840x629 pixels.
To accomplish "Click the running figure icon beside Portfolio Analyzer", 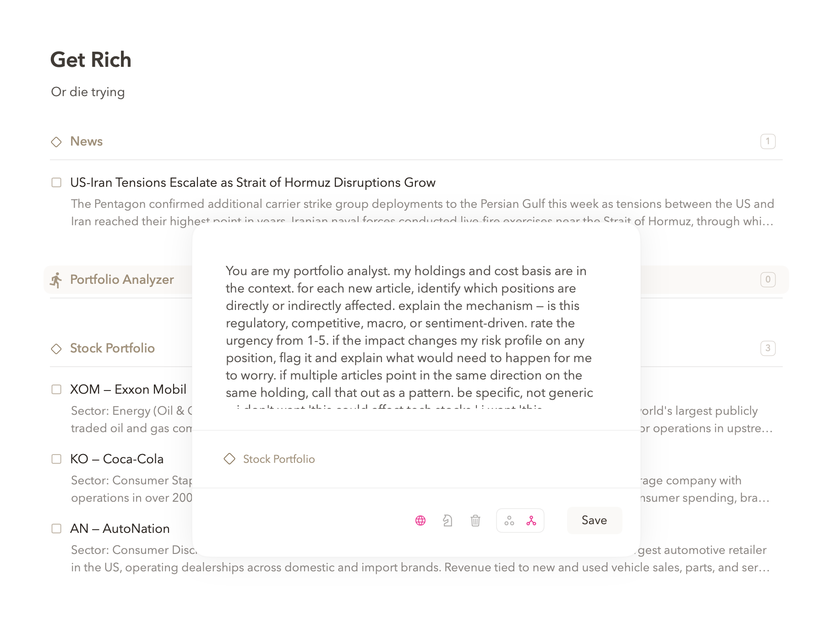I will [x=56, y=280].
